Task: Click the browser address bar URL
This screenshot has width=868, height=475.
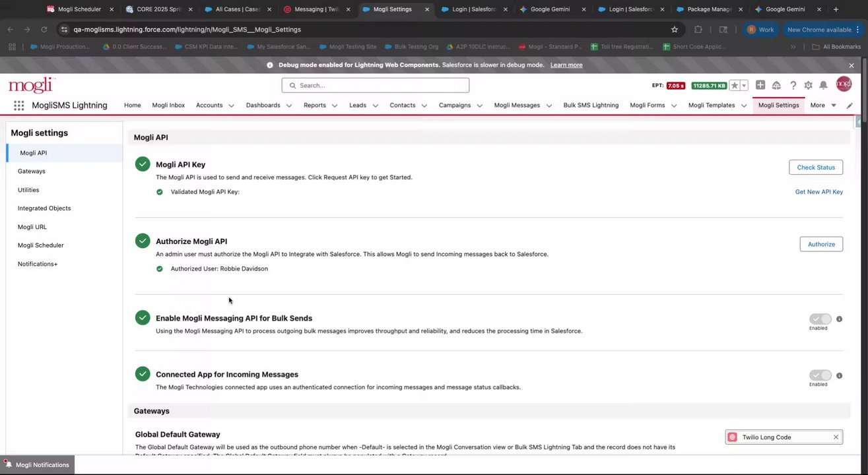Action: (187, 30)
